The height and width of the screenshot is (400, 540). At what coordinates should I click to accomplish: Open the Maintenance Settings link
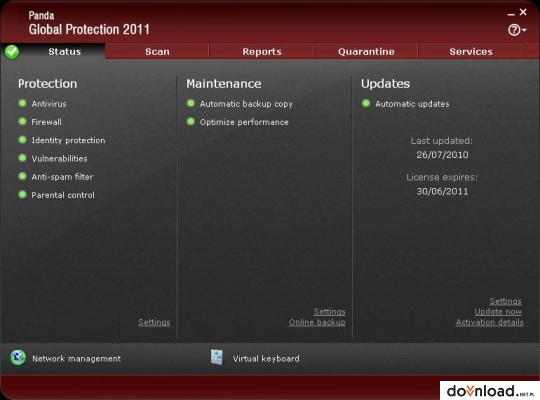330,312
